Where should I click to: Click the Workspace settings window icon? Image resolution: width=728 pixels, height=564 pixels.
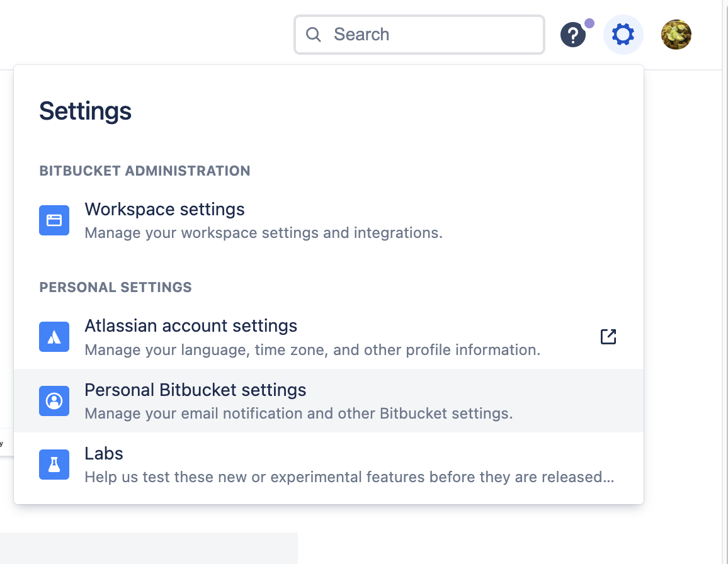[x=54, y=220]
